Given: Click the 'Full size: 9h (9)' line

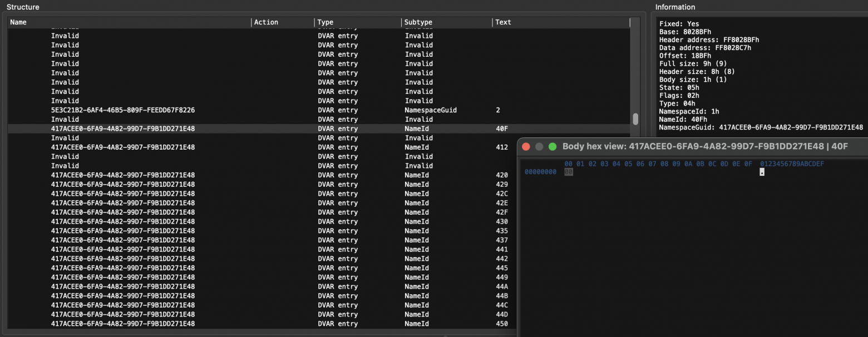Looking at the screenshot, I should coord(693,64).
